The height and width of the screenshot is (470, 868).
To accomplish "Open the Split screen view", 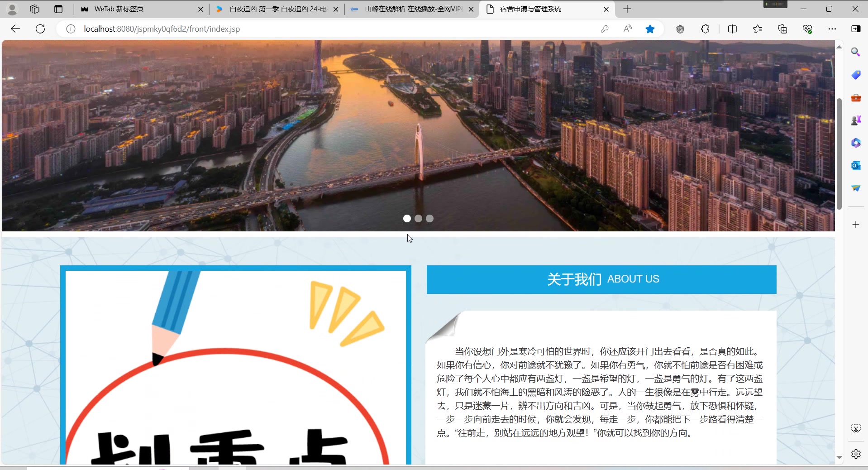I will coord(732,29).
